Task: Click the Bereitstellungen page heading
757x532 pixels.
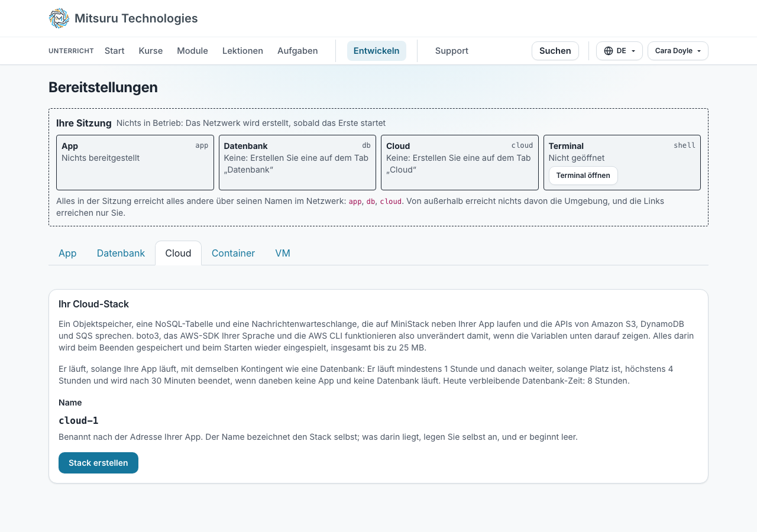Action: coord(103,87)
